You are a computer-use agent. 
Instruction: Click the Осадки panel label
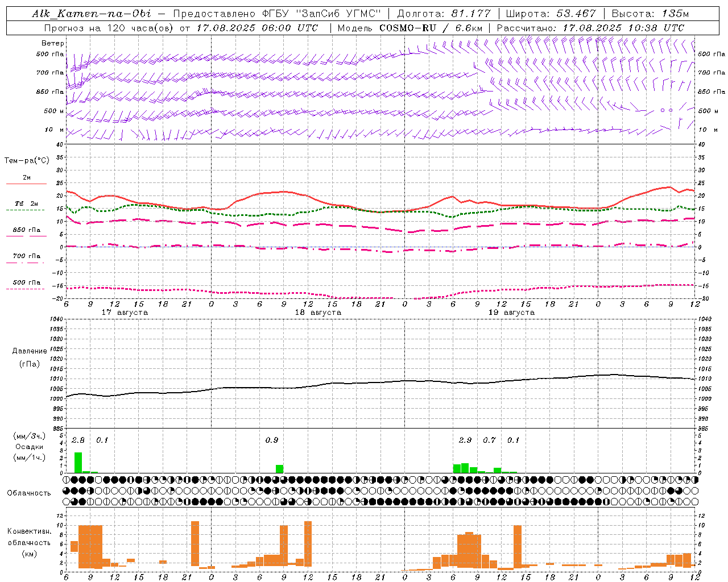pos(29,447)
